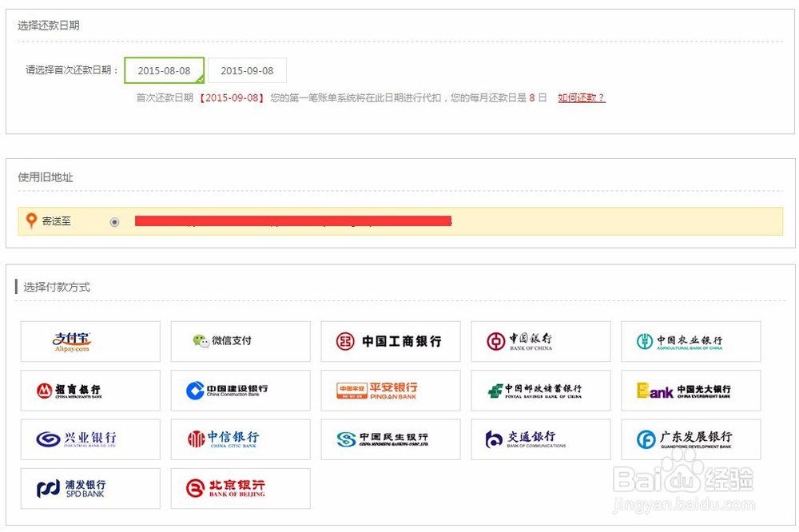Pick China CITIC Bank tile
This screenshot has height=532, width=799.
click(x=239, y=439)
